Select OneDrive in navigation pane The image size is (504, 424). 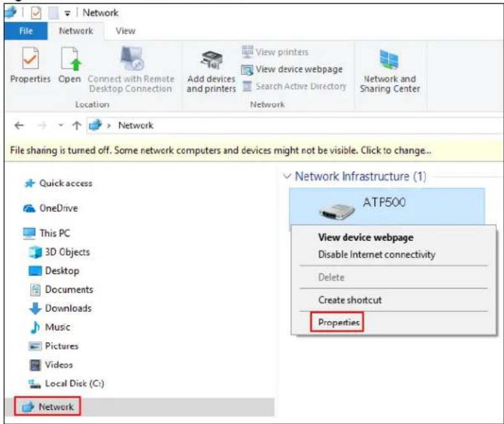[x=51, y=208]
